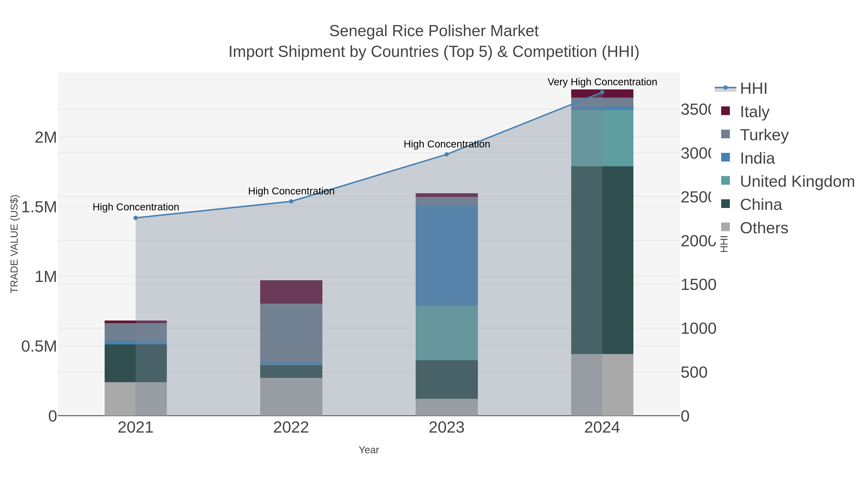868x488 pixels.
Task: Click the 1M left axis tick label
Action: (x=46, y=276)
